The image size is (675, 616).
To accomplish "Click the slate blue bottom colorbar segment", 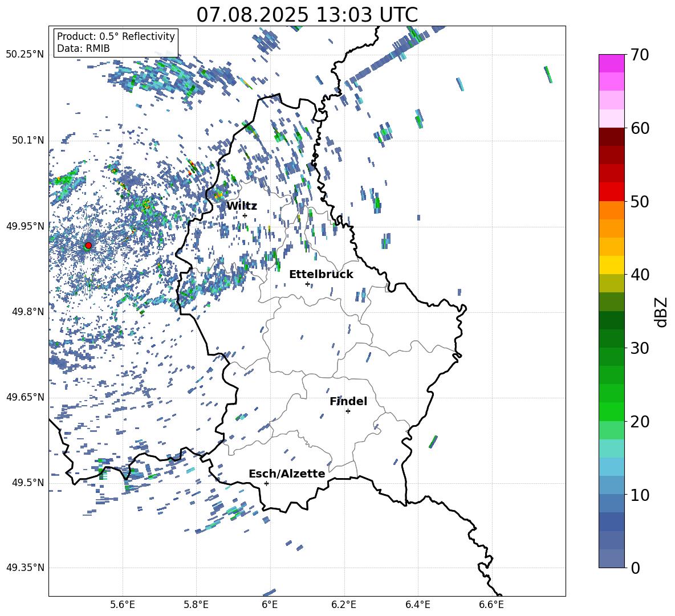I will [612, 558].
